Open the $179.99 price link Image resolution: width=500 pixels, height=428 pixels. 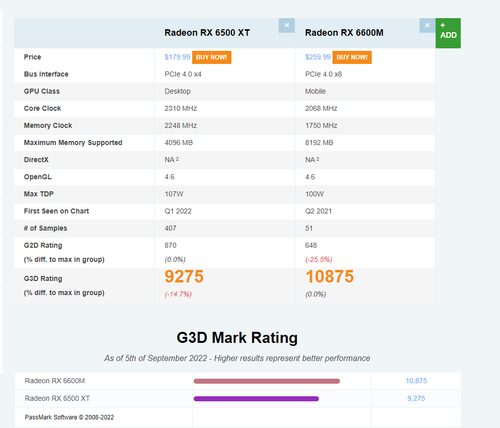(x=177, y=57)
